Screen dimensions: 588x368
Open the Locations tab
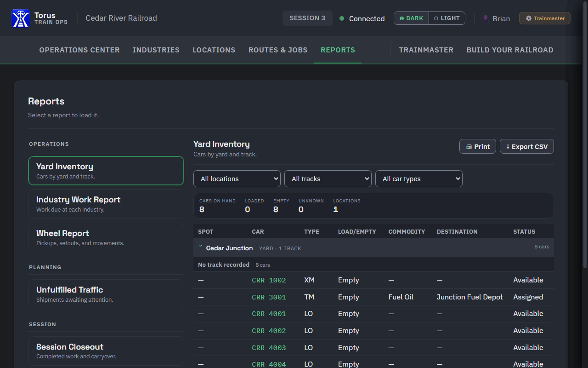click(x=214, y=50)
